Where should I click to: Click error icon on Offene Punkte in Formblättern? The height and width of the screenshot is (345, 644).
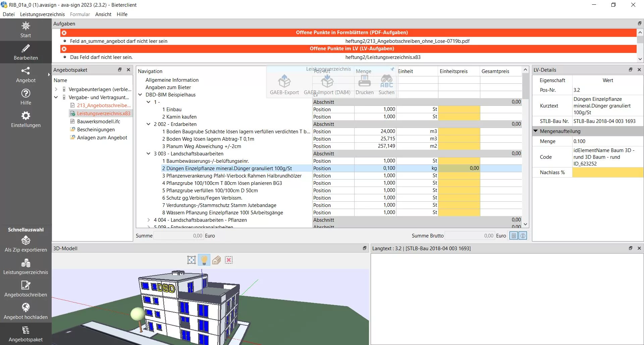[x=64, y=32]
